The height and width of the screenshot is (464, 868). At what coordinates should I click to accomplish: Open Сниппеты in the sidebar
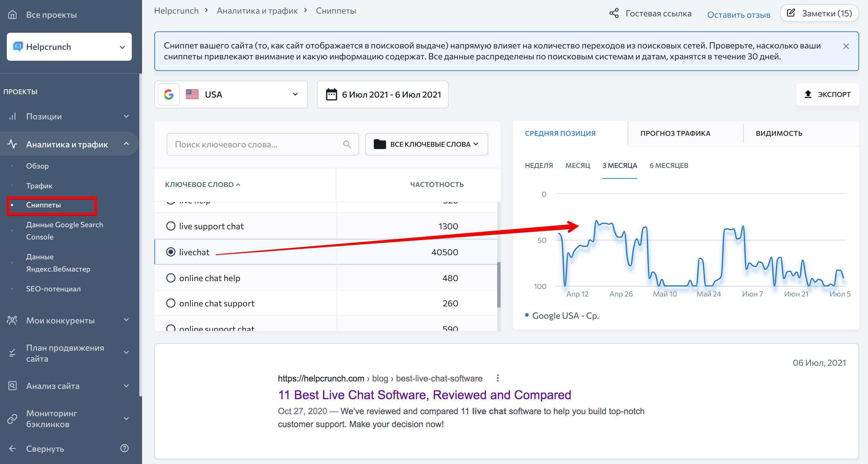[43, 205]
